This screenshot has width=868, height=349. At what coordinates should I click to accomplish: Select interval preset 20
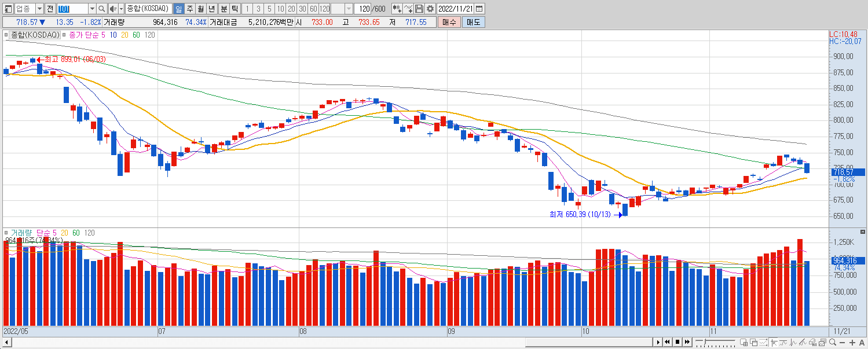tap(291, 9)
